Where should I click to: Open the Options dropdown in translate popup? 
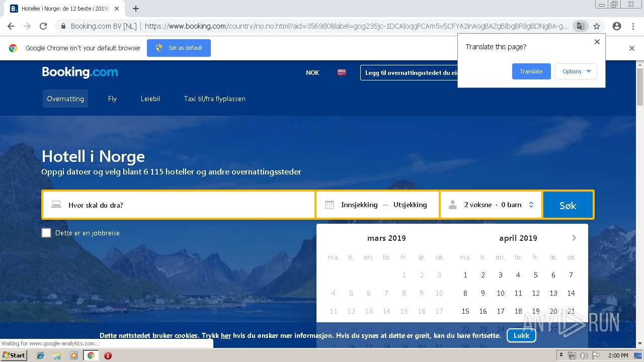pos(576,71)
